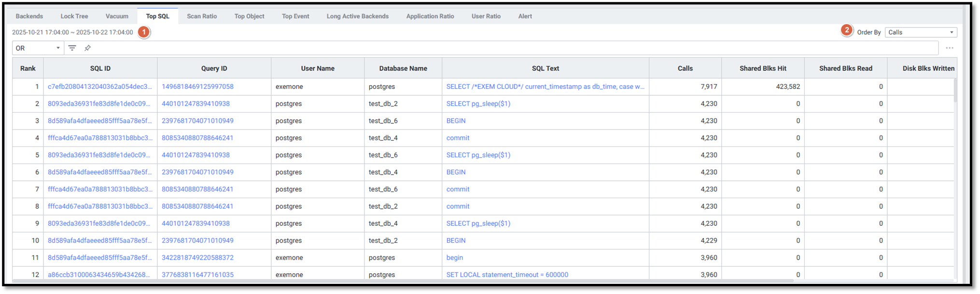
Task: Go to the Vacuum tab
Action: pyautogui.click(x=117, y=16)
